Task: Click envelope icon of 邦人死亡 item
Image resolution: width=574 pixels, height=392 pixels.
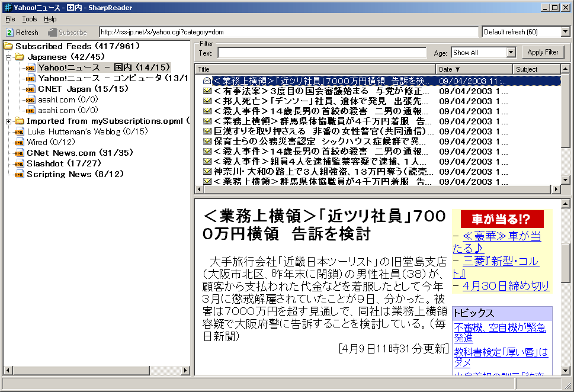Action: (x=207, y=101)
